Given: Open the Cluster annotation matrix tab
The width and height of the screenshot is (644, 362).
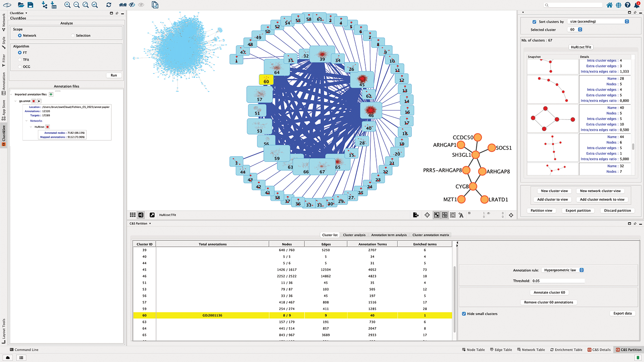Looking at the screenshot, I should click(x=430, y=235).
